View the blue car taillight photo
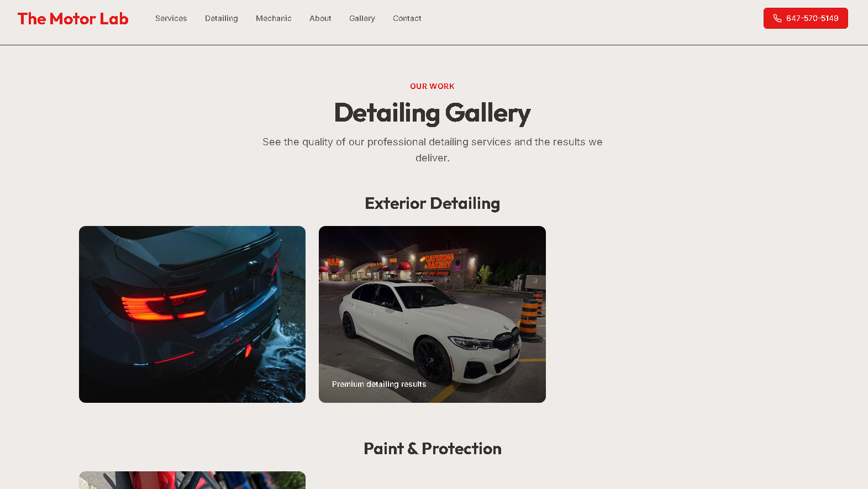Screen dimensions: 868x489 (192, 314)
